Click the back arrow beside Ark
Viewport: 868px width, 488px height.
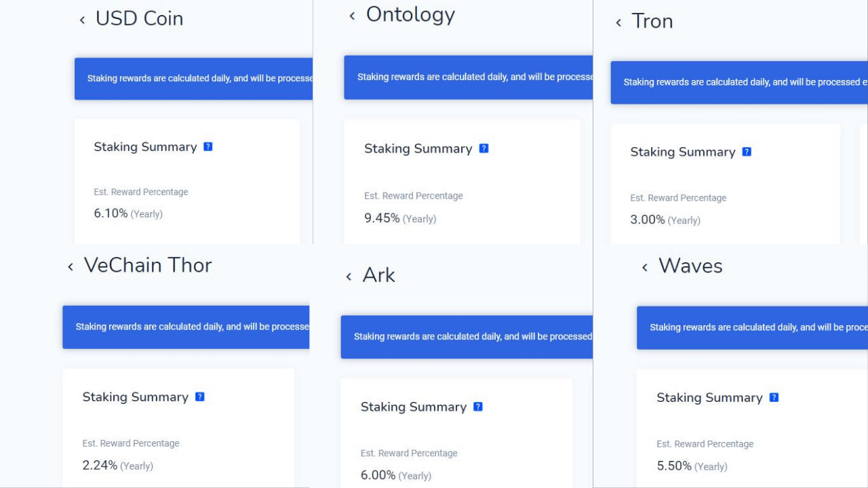[349, 277]
